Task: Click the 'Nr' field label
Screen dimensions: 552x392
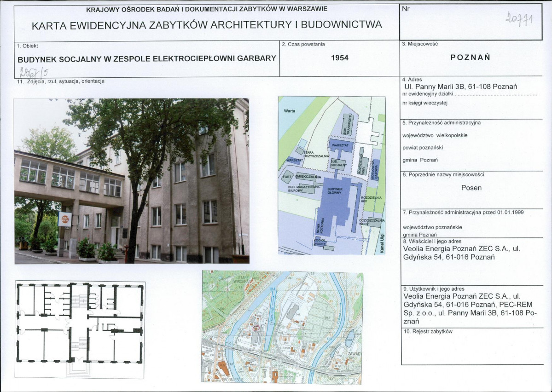Action: pos(406,9)
